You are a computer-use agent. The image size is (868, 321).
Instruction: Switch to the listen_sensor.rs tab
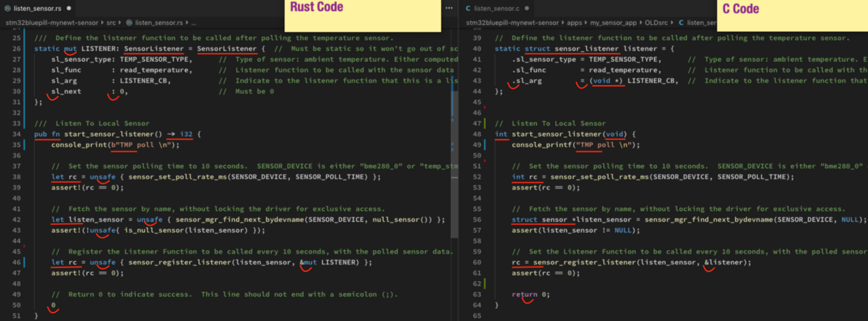pos(37,8)
